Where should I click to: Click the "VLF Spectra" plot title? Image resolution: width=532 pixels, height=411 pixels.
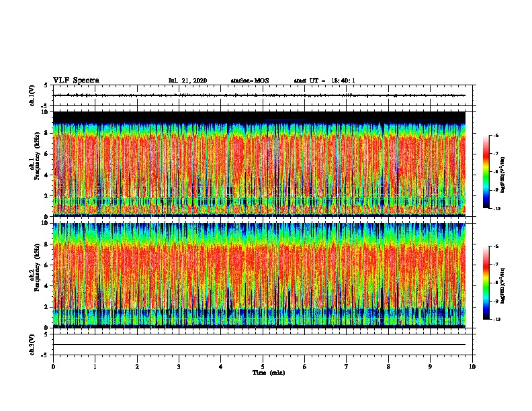click(x=76, y=81)
